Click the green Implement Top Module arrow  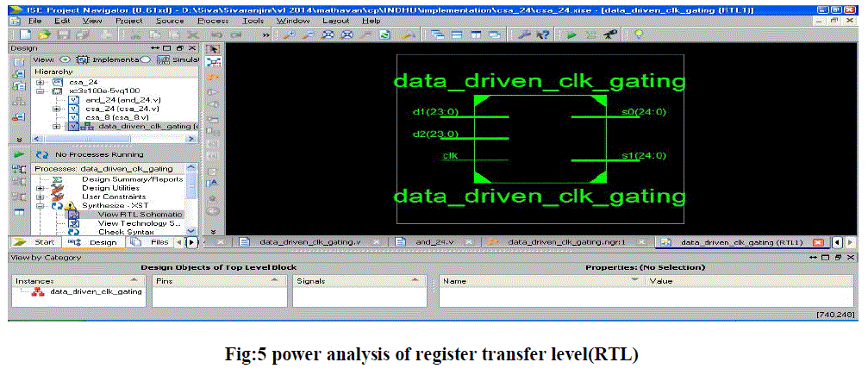[x=571, y=34]
